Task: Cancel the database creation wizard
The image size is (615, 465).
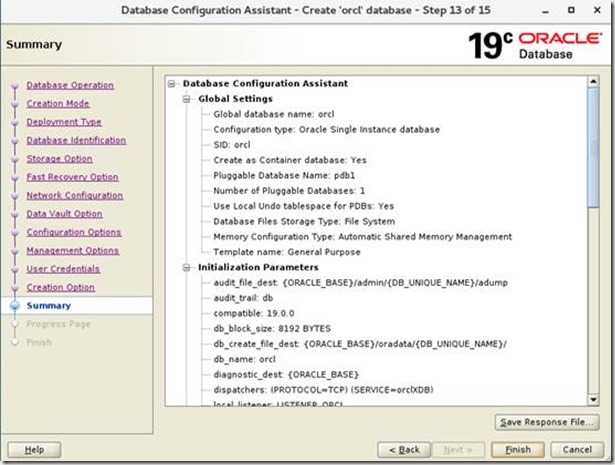Action: click(x=577, y=450)
